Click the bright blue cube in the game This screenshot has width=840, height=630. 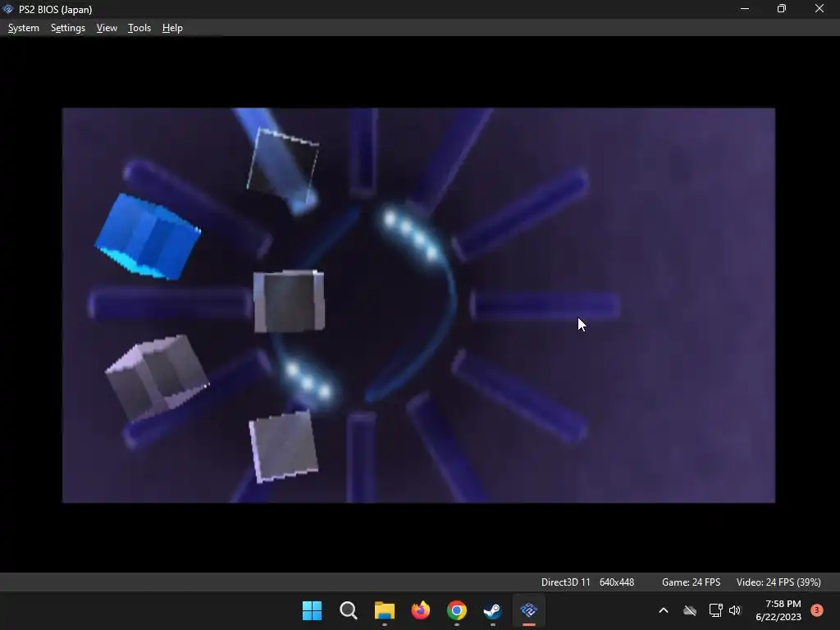(148, 236)
